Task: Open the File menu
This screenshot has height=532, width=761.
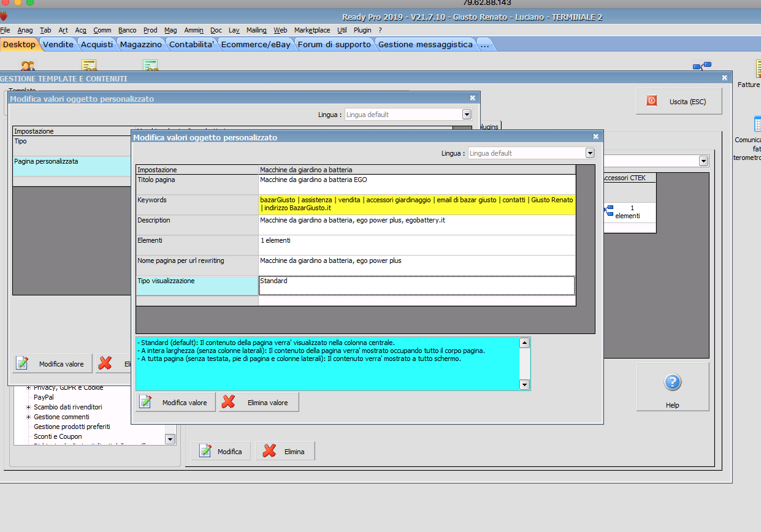Action: click(x=5, y=30)
